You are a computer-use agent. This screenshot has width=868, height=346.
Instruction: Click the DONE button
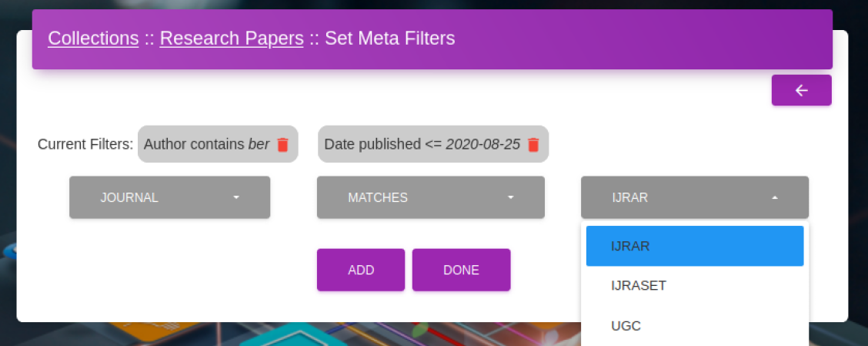pos(461,270)
